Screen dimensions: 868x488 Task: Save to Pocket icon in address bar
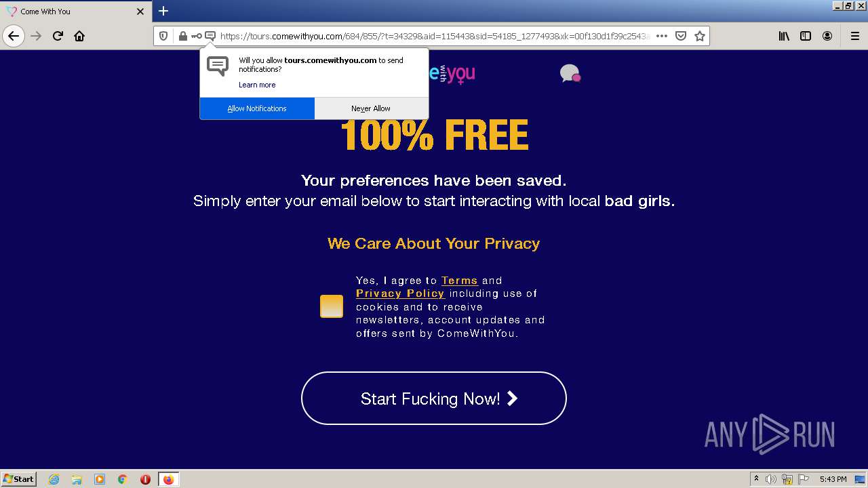(681, 36)
